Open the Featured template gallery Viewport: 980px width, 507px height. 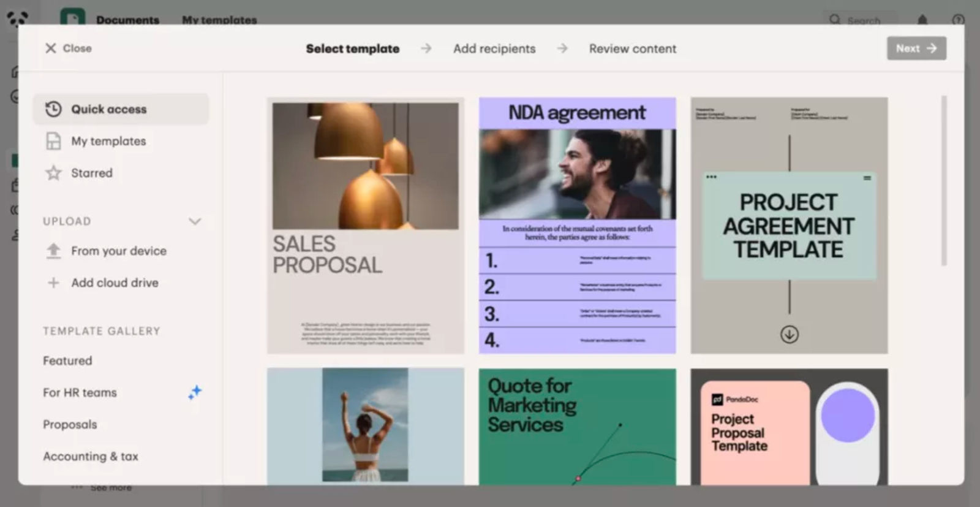coord(67,360)
